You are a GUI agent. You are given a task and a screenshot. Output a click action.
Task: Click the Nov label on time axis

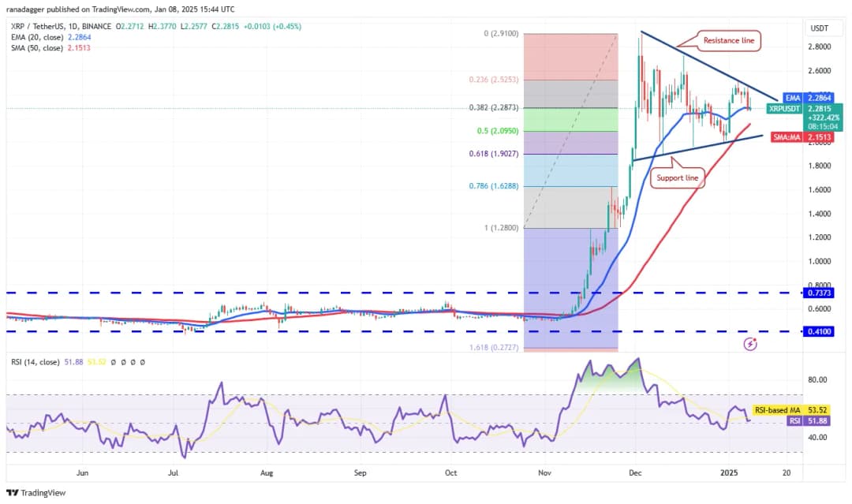544,473
